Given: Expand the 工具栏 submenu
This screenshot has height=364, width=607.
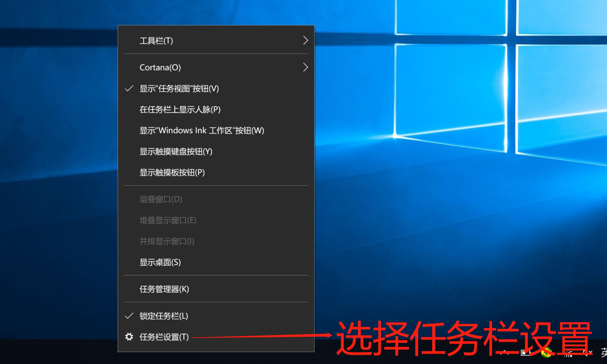Looking at the screenshot, I should [156, 40].
